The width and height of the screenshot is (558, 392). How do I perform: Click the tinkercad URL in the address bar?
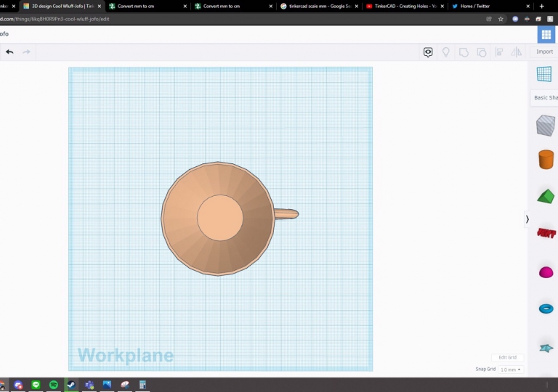(54, 19)
